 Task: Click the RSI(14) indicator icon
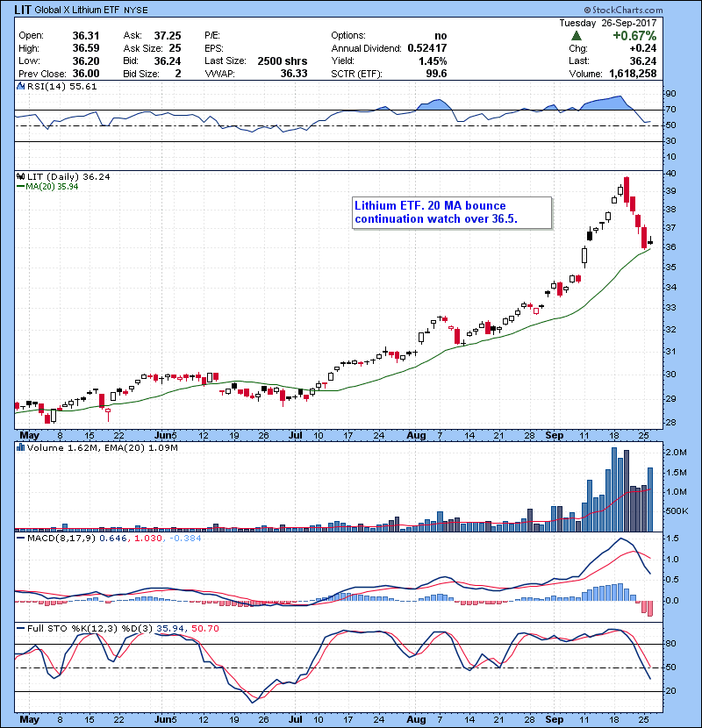point(20,86)
